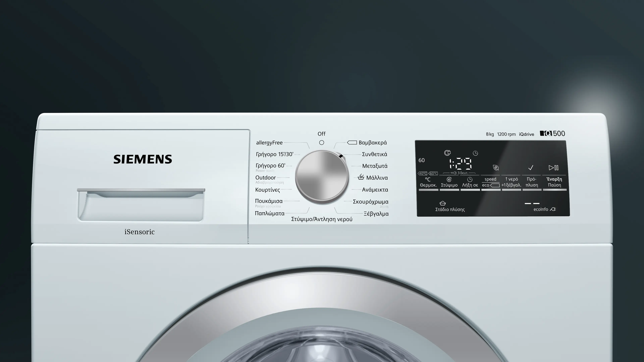644x362 pixels.
Task: Select the allergyFree program label
Action: pyautogui.click(x=269, y=143)
